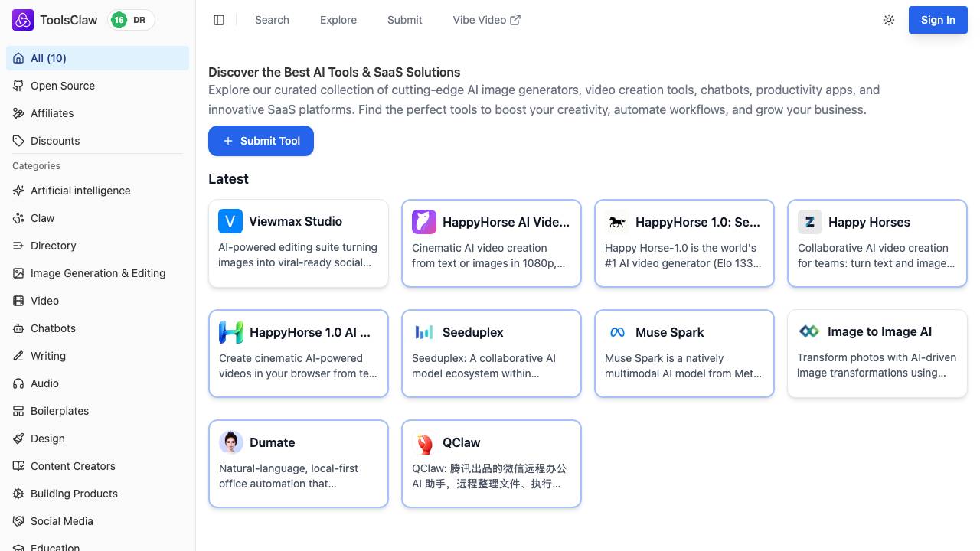Open the Seeduplex card title
The image size is (980, 551).
473,332
